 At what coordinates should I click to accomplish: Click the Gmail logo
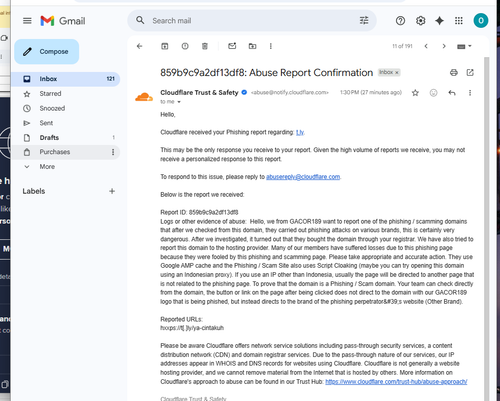pyautogui.click(x=63, y=21)
